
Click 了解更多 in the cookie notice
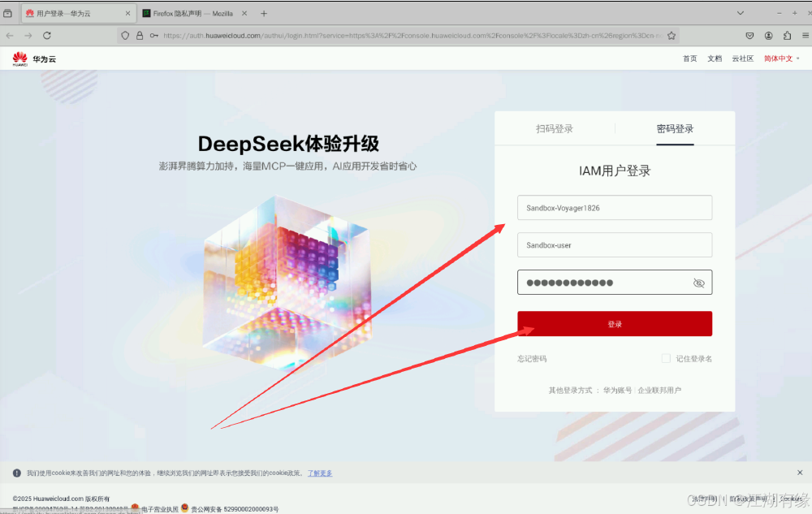pyautogui.click(x=319, y=473)
